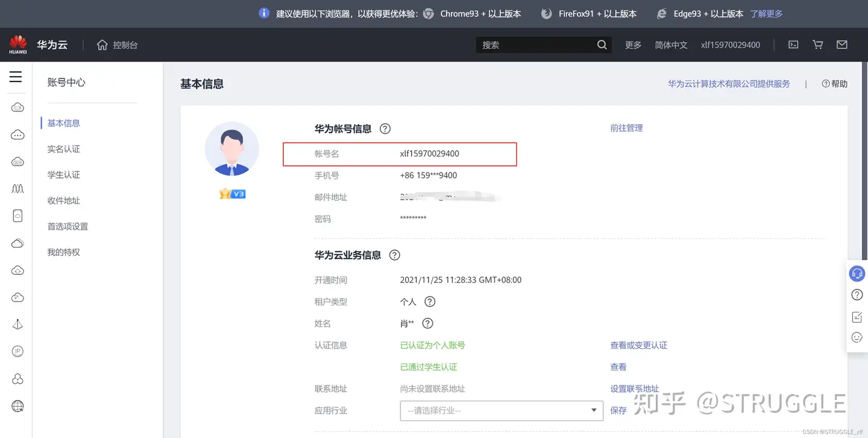Open the 帮助 help link at top right

(835, 84)
